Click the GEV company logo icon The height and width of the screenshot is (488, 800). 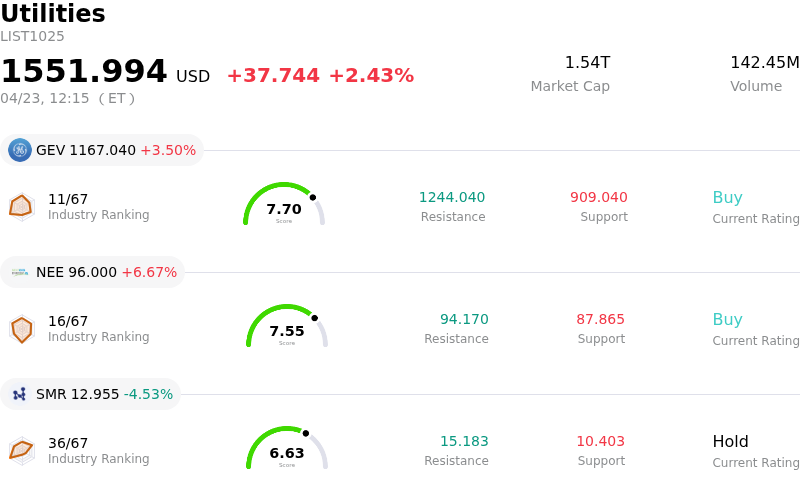20,150
